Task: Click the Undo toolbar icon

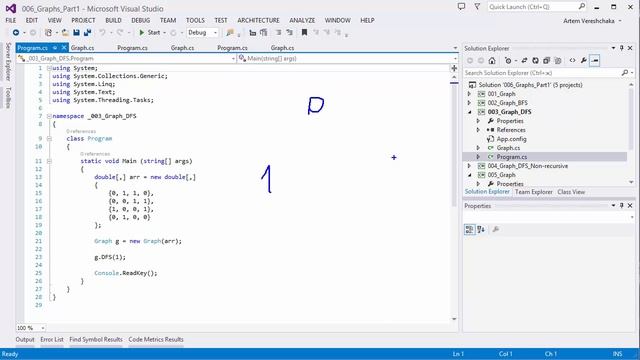Action: click(102, 33)
